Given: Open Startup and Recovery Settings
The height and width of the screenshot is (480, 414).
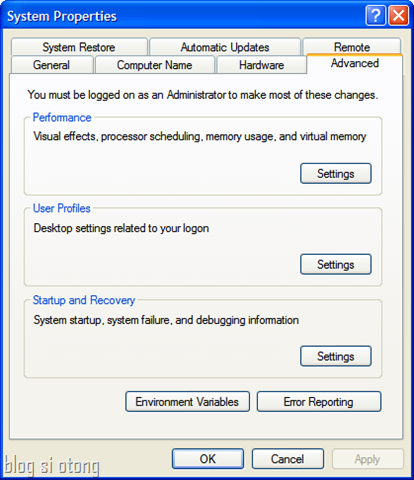Looking at the screenshot, I should coord(336,356).
